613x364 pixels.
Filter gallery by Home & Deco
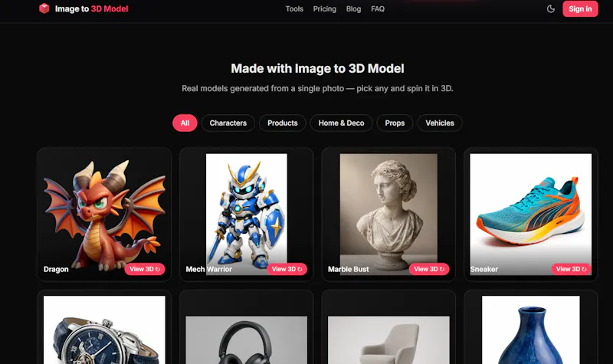341,123
